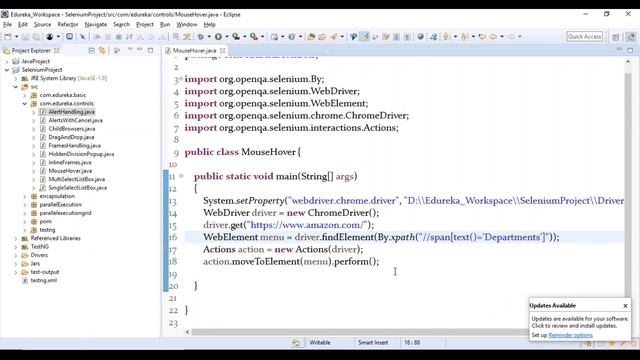This screenshot has width=640, height=360.
Task: Maximize the editor area
Action: [x=630, y=50]
